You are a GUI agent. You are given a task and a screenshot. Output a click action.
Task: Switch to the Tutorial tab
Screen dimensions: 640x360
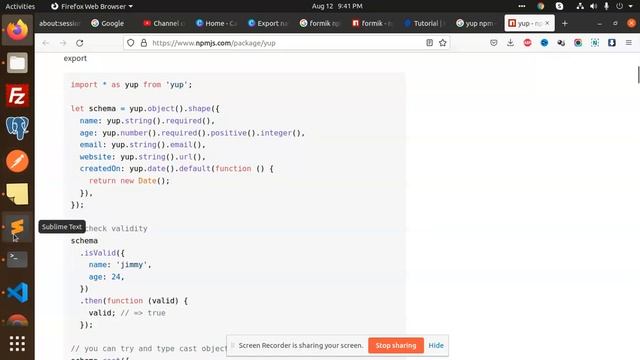pyautogui.click(x=425, y=23)
